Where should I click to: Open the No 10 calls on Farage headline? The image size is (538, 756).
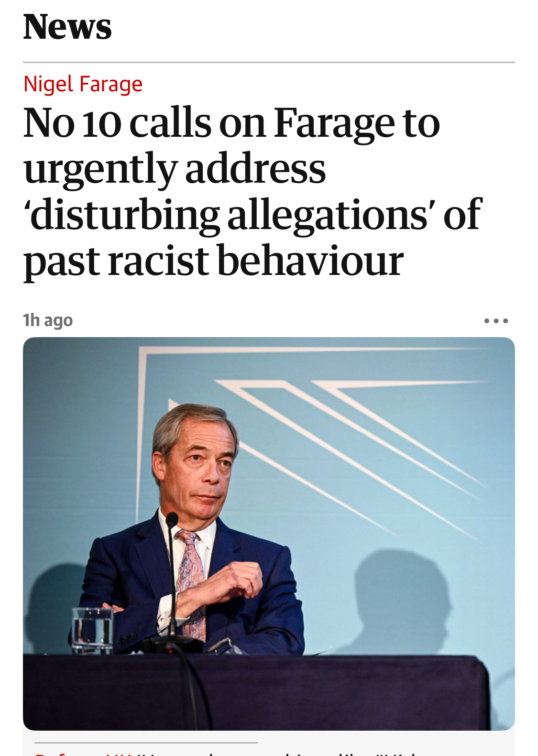tap(253, 192)
